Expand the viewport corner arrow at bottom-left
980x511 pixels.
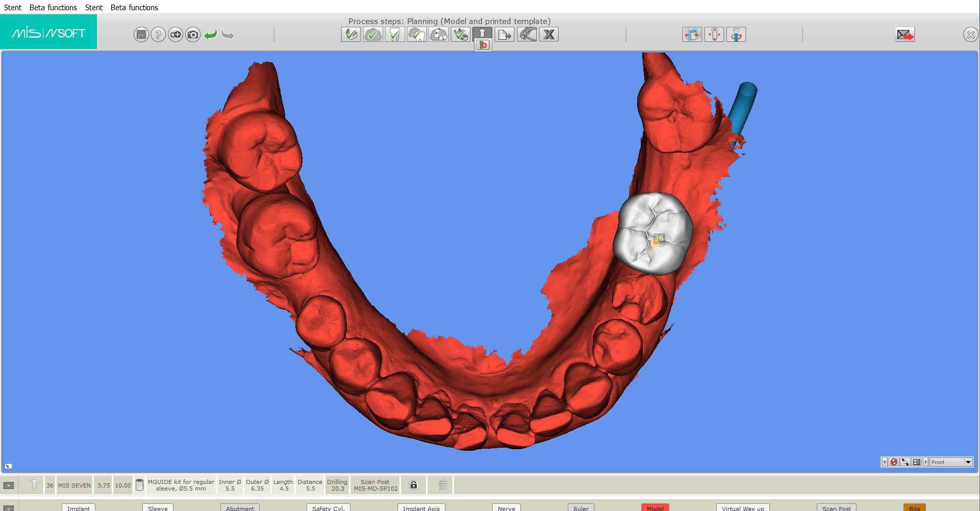click(8, 466)
